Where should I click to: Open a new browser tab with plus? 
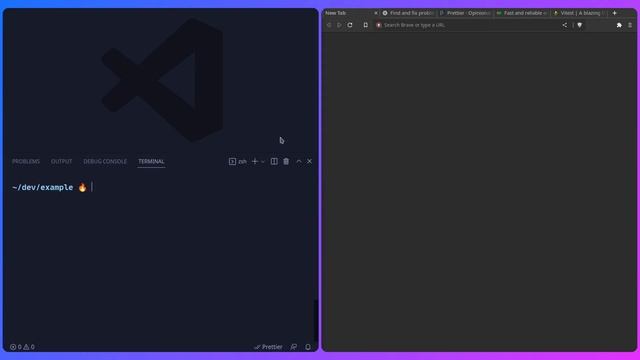pyautogui.click(x=614, y=13)
